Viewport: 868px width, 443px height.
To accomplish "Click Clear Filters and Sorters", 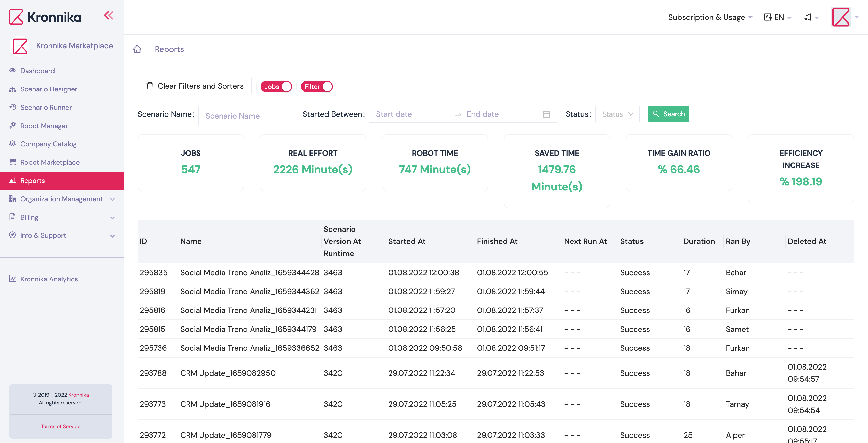I will 195,86.
